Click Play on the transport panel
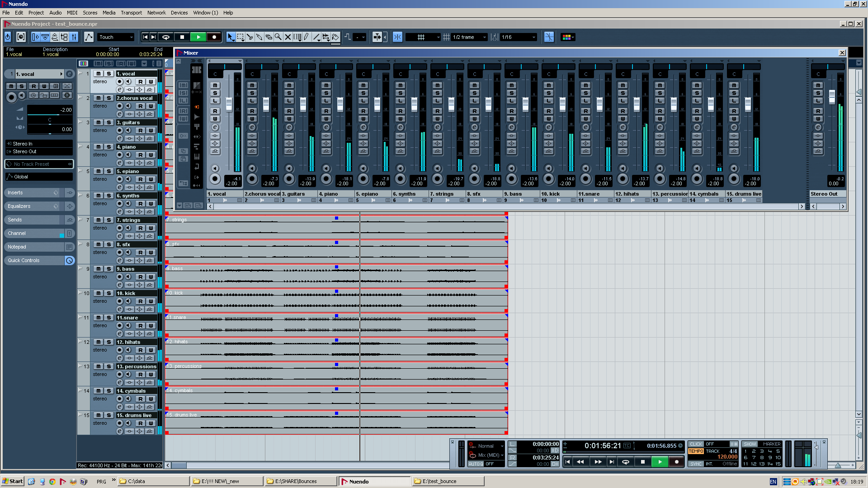868x488 pixels. click(660, 462)
